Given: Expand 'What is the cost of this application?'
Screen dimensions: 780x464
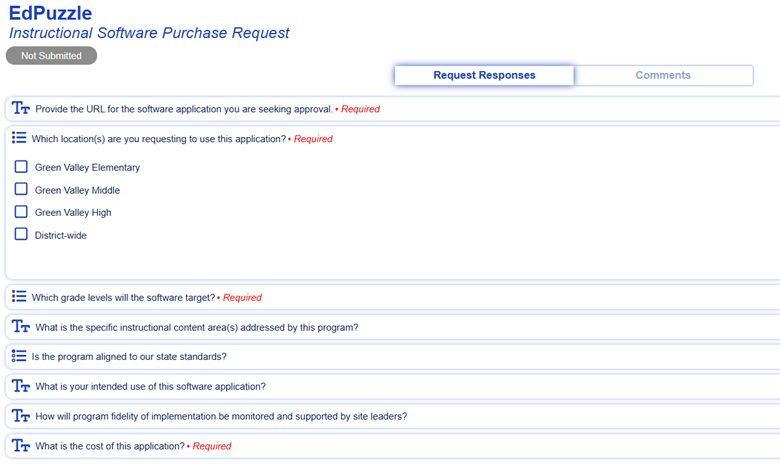Looking at the screenshot, I should pyautogui.click(x=393, y=446).
